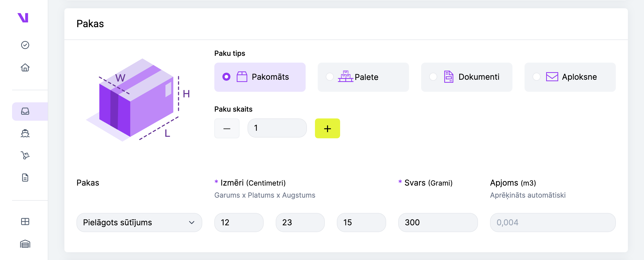Select the Dokumenti package type
644x260 pixels.
pos(467,77)
